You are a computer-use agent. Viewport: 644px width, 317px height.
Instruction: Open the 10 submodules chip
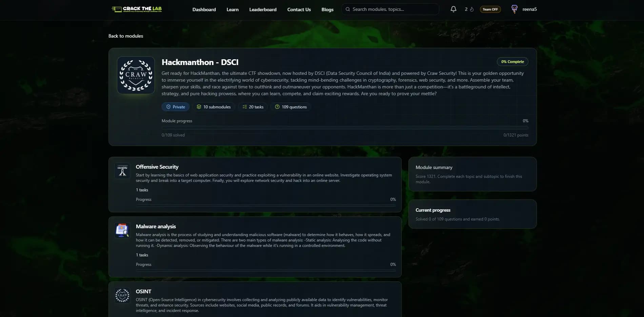pyautogui.click(x=214, y=107)
